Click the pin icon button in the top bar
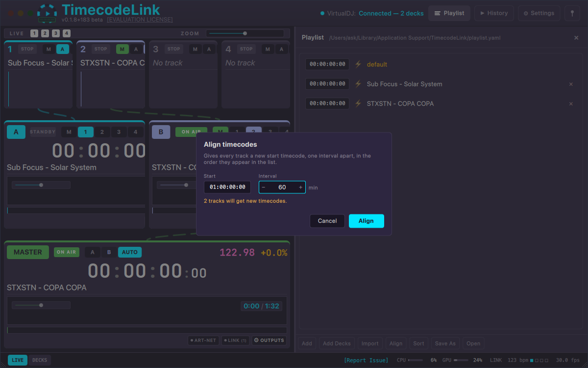Viewport: 588px width, 368px height. pyautogui.click(x=572, y=13)
